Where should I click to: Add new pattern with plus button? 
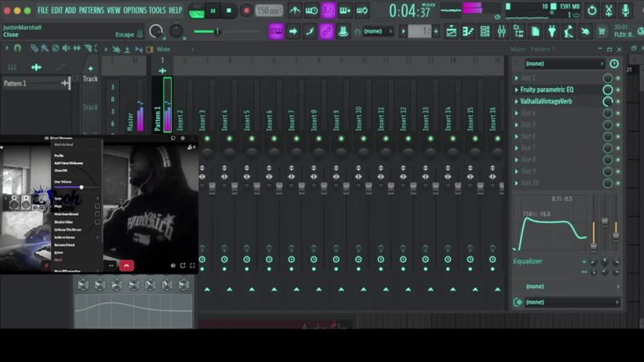(x=436, y=32)
